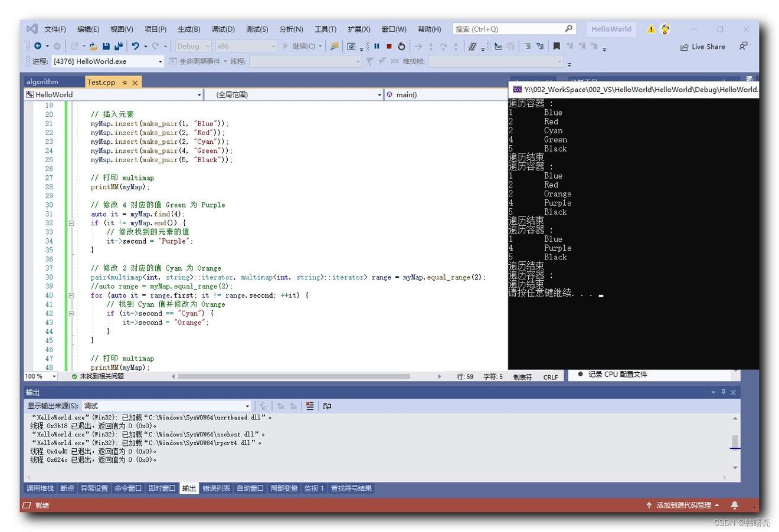
Task: Click the Live Share button
Action: tap(702, 47)
